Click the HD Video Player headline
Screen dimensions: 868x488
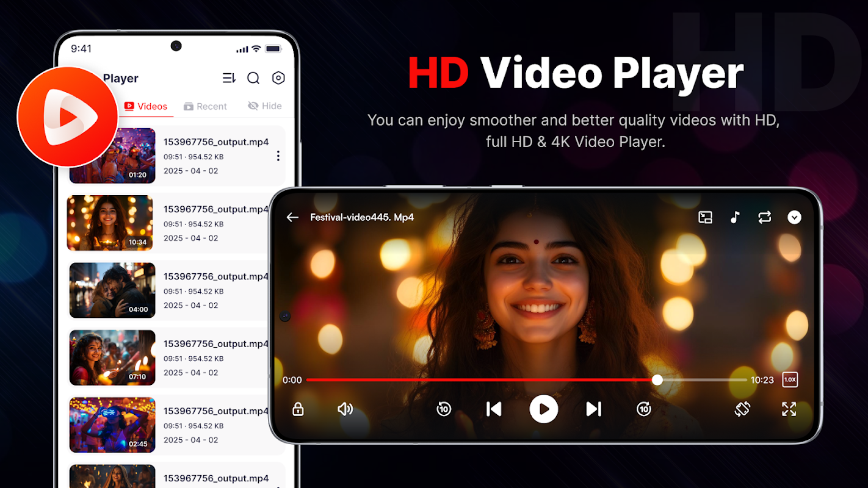point(576,73)
